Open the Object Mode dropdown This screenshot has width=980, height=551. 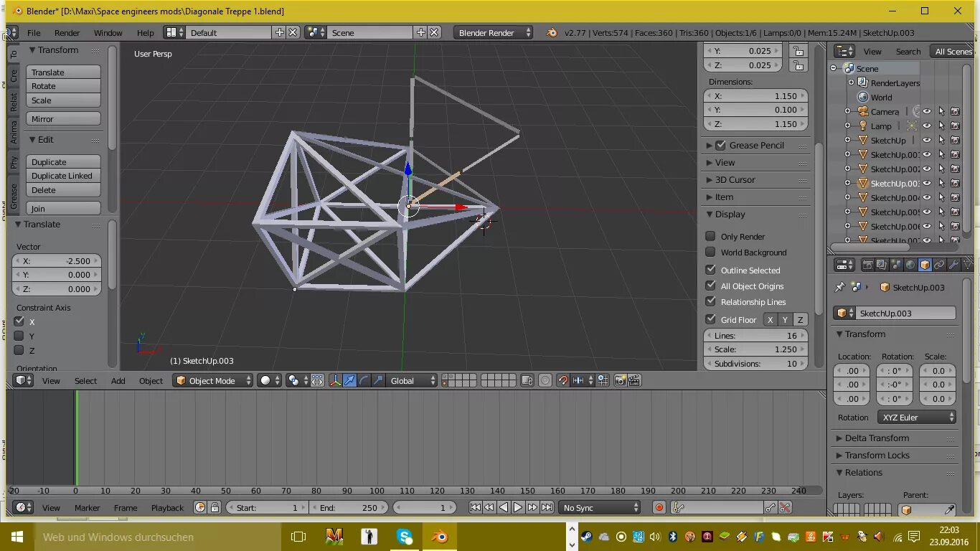coord(213,381)
